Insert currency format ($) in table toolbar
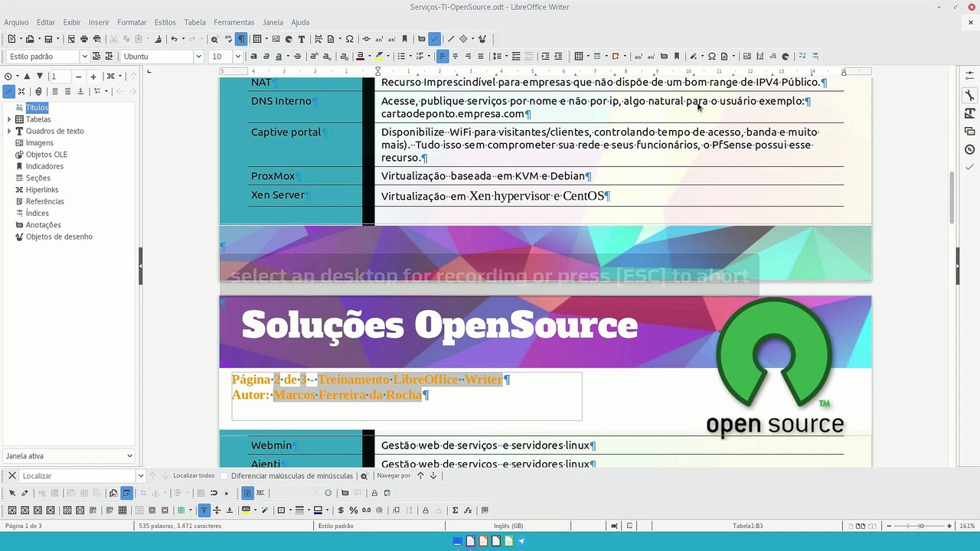 (x=341, y=510)
